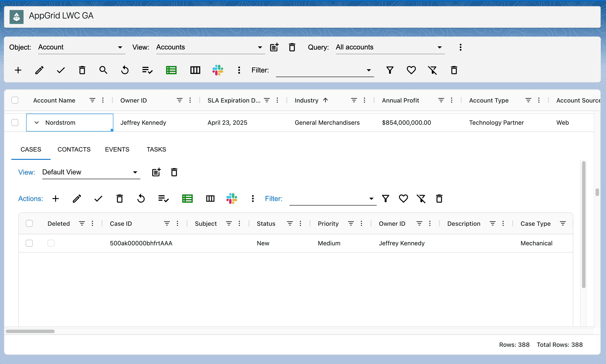The width and height of the screenshot is (606, 364).
Task: Collapse the Nordstrom row chevron
Action: (37, 122)
